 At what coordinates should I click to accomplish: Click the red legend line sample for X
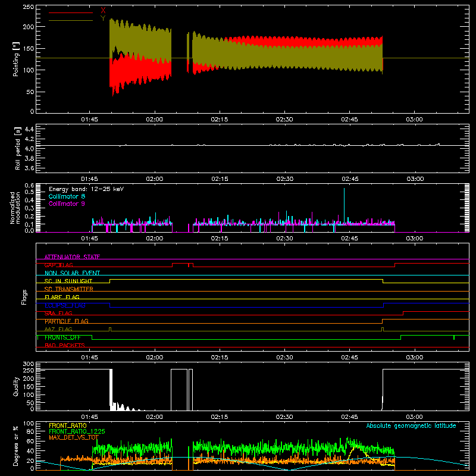tap(71, 12)
